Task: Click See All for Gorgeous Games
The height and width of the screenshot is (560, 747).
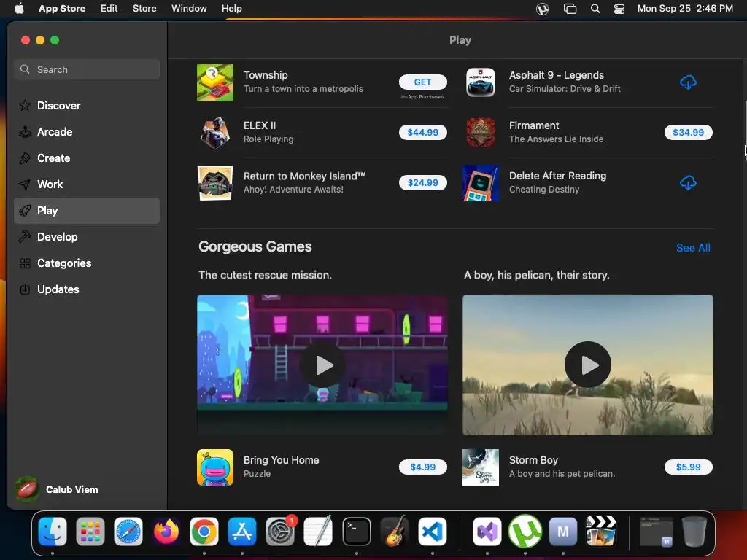Action: 693,248
